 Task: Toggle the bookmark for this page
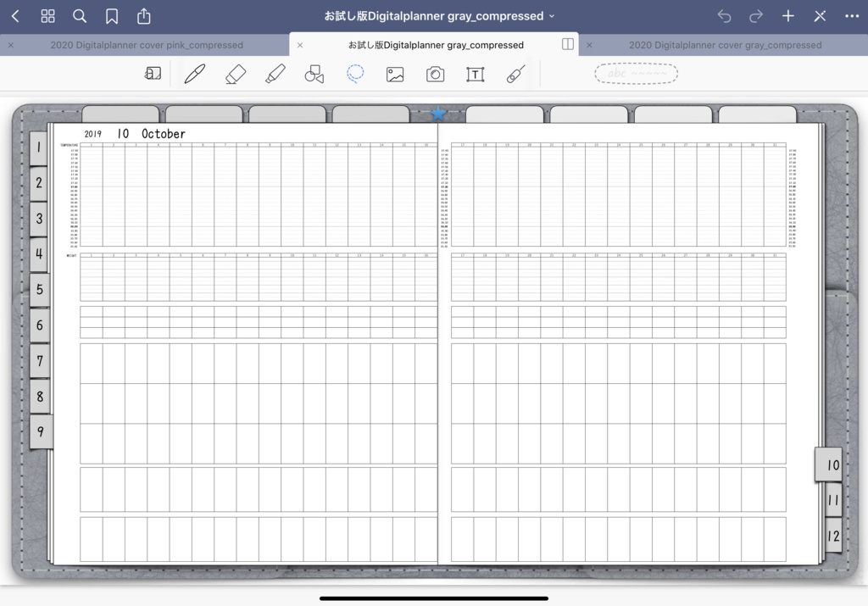point(112,15)
